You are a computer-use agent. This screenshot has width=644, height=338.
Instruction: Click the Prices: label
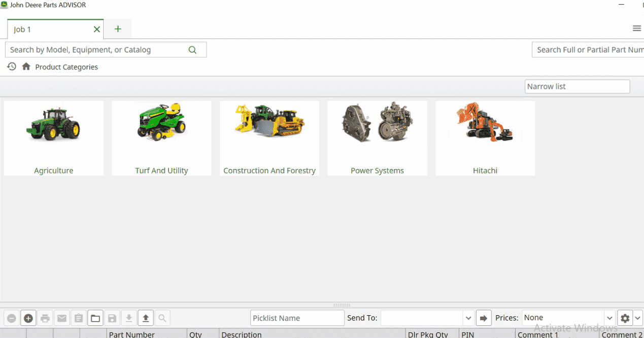coord(507,318)
